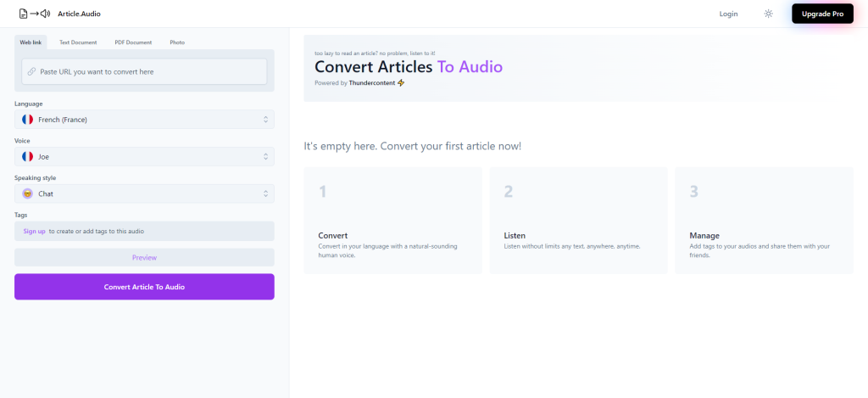
Task: Click the Preview button
Action: point(144,257)
